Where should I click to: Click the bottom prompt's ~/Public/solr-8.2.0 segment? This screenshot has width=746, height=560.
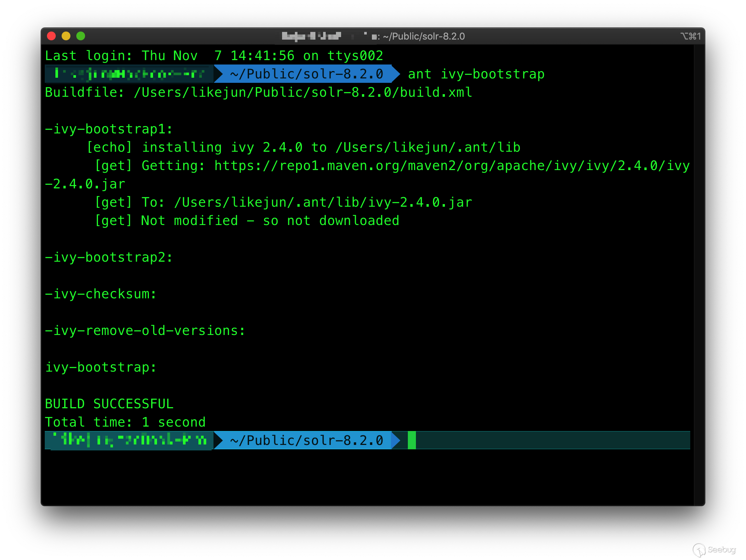point(306,440)
